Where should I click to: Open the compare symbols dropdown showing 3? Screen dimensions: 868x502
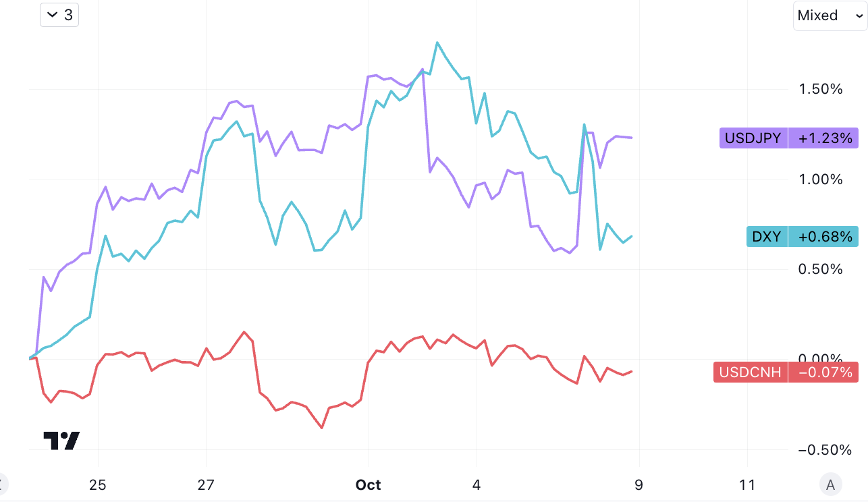[x=59, y=14]
